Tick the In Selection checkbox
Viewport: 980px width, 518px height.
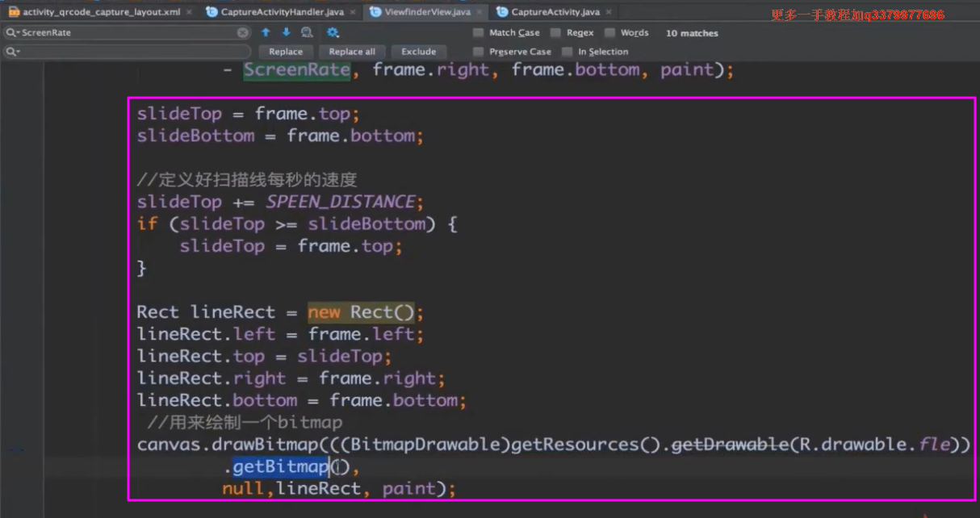(567, 52)
